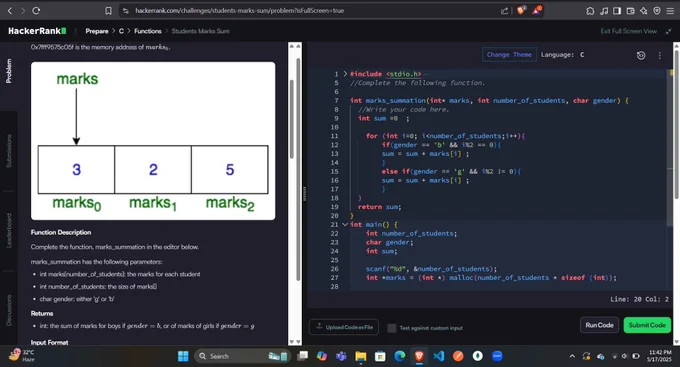Click line number 14 in the gutter

coord(334,163)
